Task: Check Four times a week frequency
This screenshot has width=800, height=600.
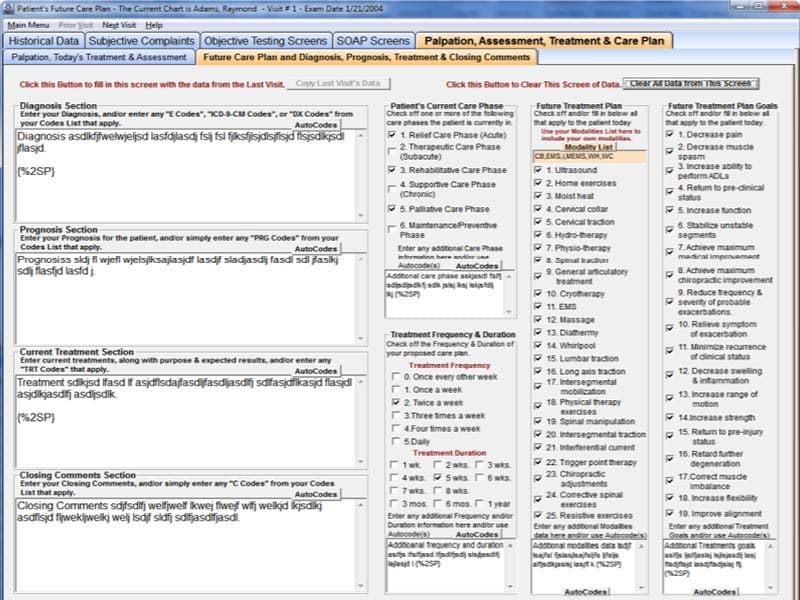Action: click(395, 428)
